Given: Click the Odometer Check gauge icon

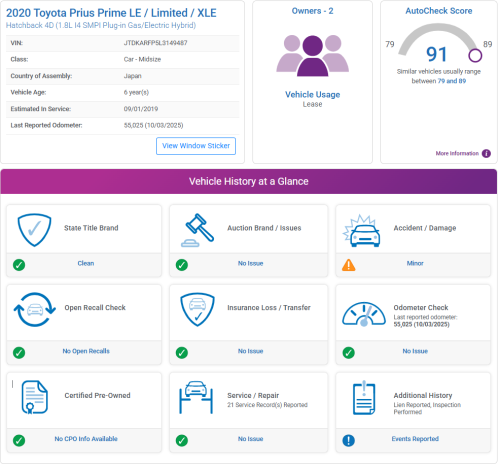Looking at the screenshot, I should 364,314.
